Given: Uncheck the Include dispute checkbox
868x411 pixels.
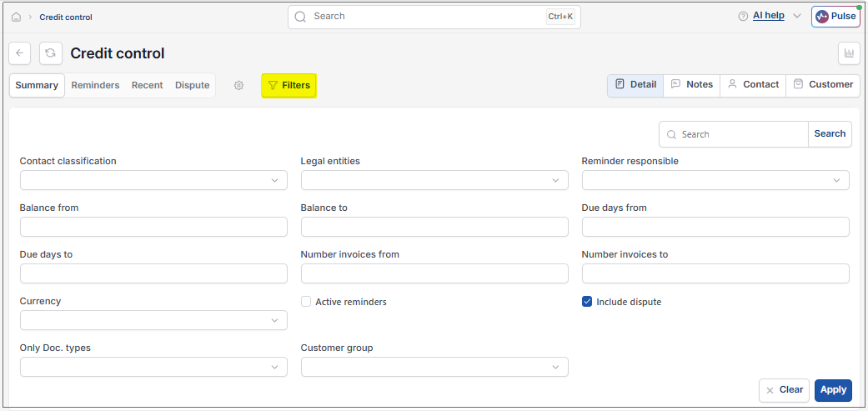Looking at the screenshot, I should point(587,302).
